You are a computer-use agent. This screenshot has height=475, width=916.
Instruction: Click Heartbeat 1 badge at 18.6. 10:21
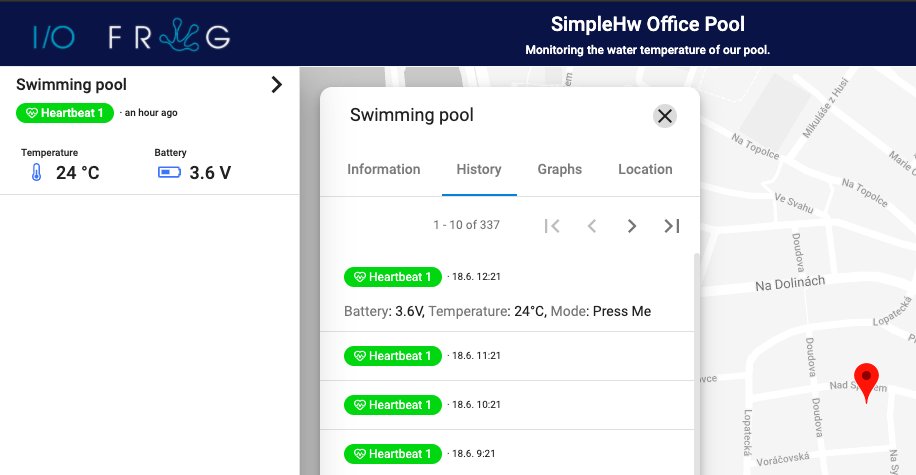pyautogui.click(x=393, y=405)
